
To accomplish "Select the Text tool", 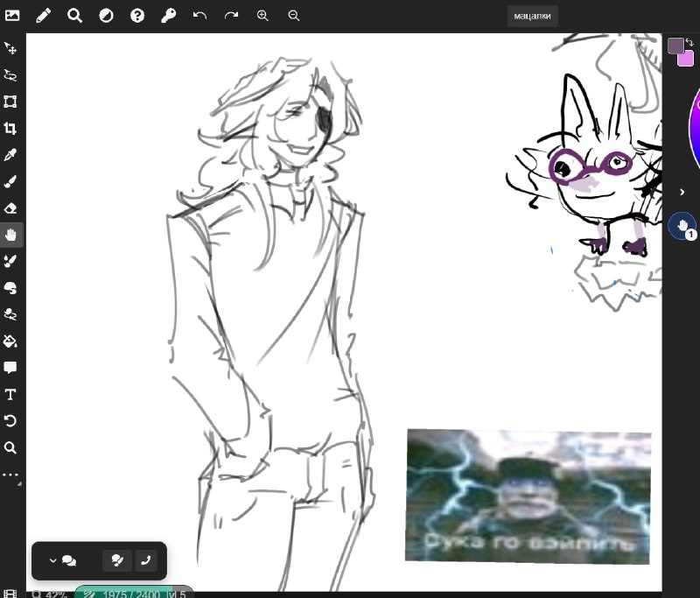I will tap(10, 394).
